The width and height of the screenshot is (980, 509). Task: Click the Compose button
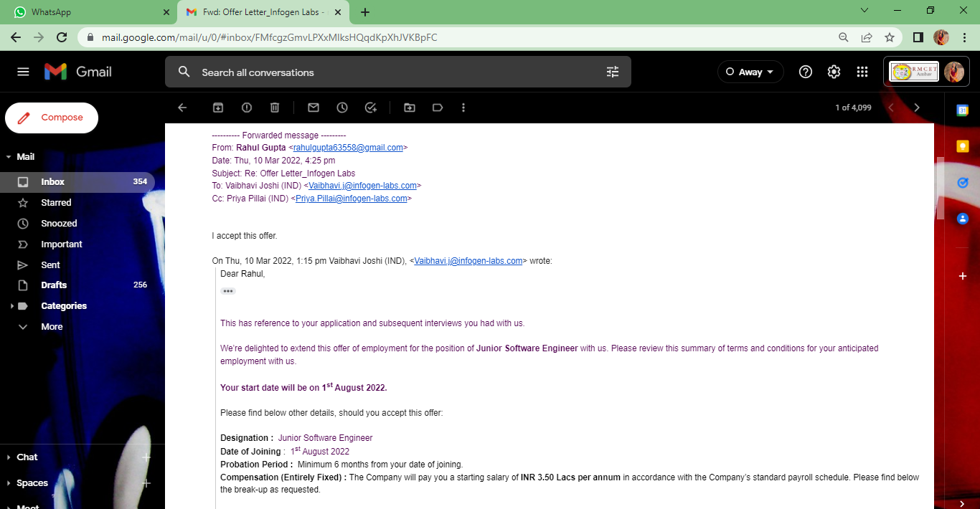(x=52, y=118)
